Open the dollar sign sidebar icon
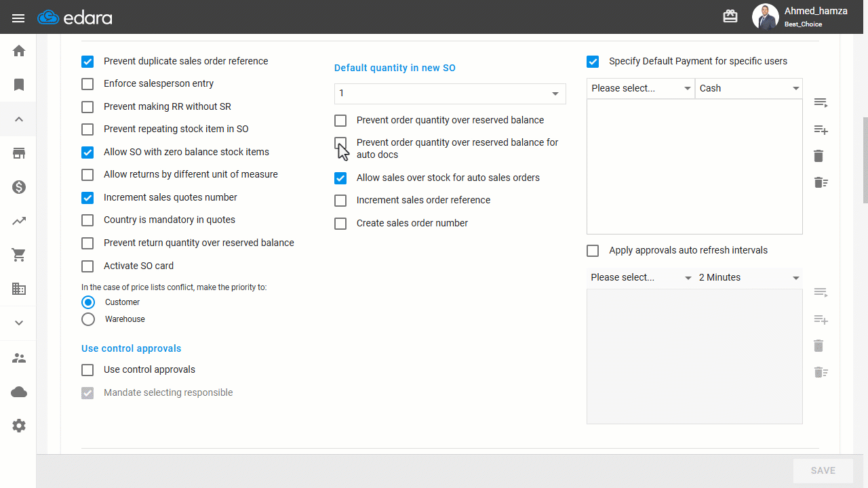868x488 pixels. [x=19, y=187]
